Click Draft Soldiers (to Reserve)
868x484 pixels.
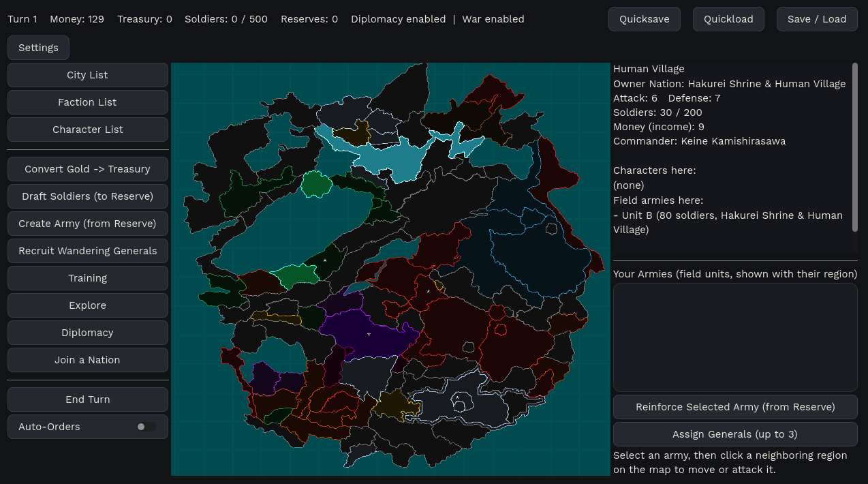pyautogui.click(x=87, y=196)
